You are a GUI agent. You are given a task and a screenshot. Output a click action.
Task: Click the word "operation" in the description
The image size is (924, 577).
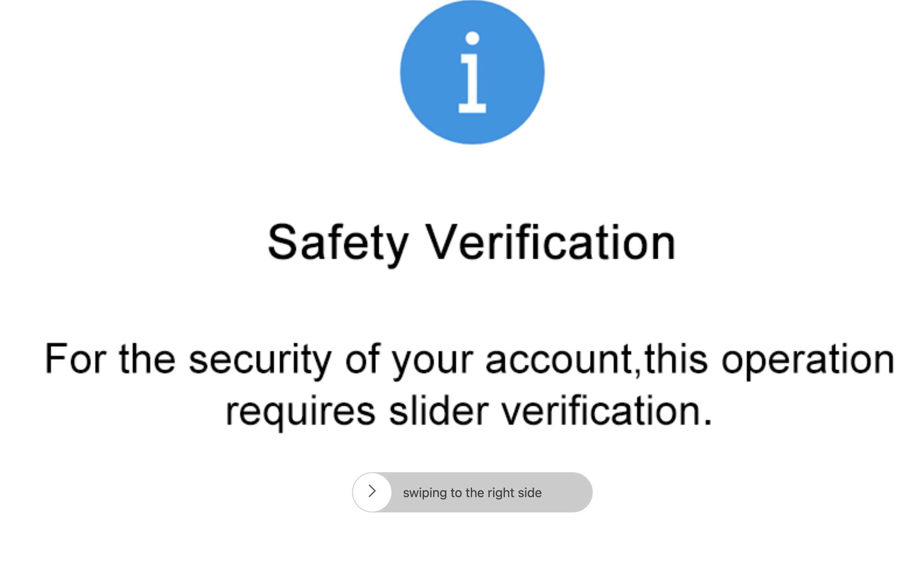808,361
